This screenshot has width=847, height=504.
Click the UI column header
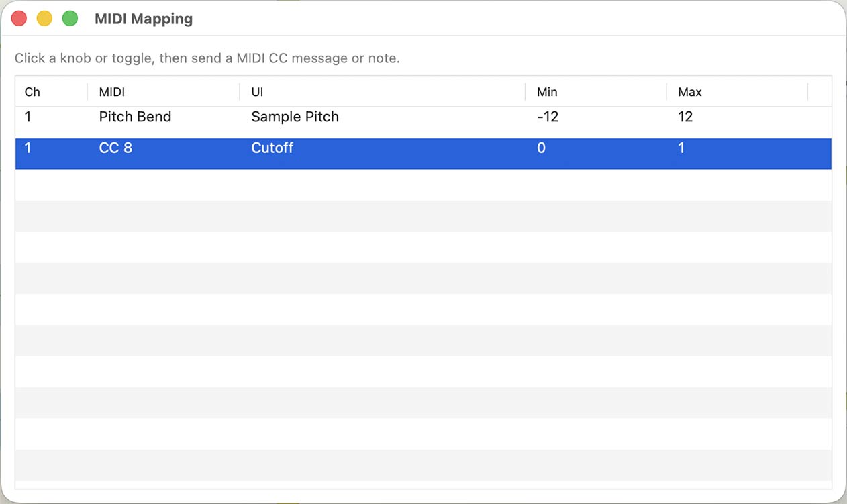257,92
